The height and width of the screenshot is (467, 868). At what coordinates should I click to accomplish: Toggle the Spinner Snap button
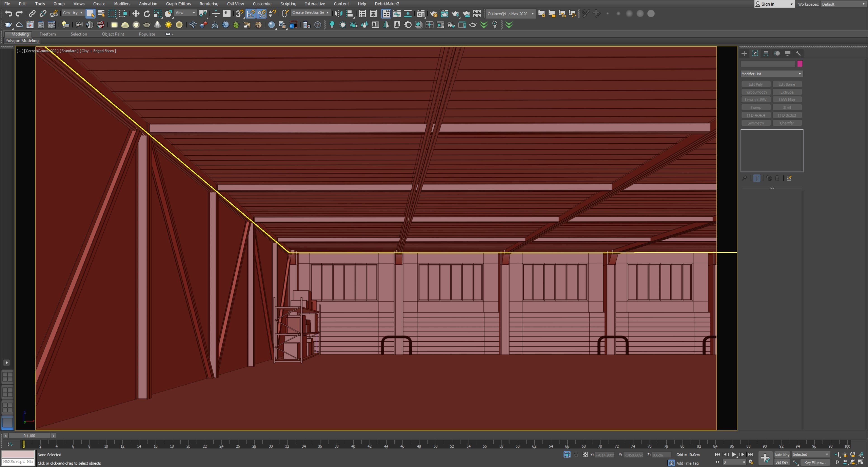click(x=272, y=14)
